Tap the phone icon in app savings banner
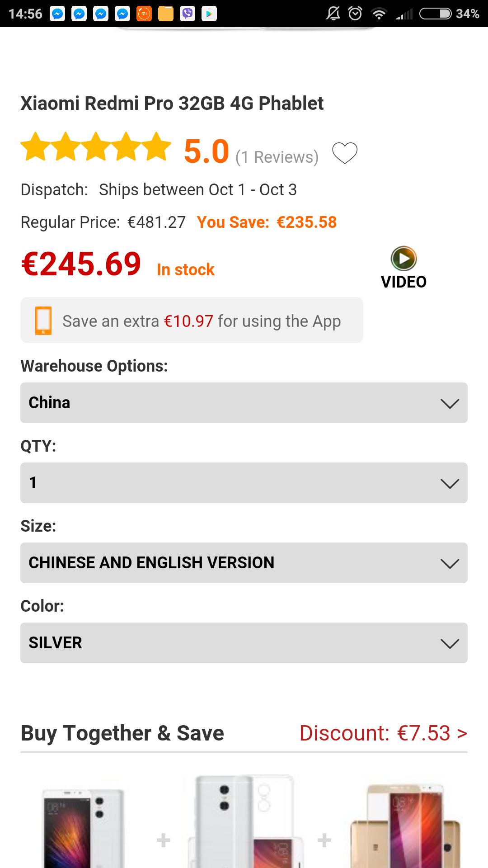488x868 pixels. (43, 321)
